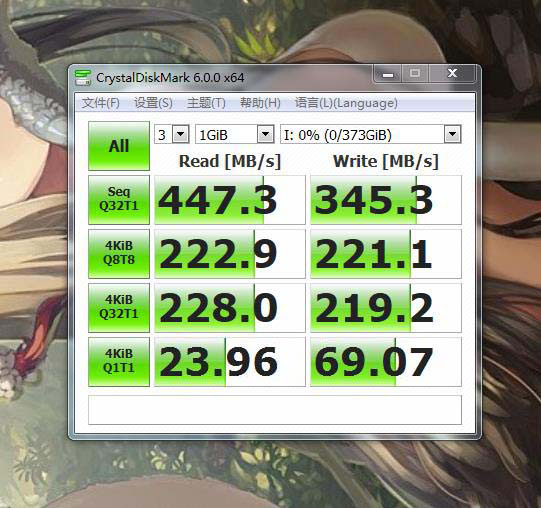Click the 4KiB Q1T1 read result 23.96

(x=229, y=362)
